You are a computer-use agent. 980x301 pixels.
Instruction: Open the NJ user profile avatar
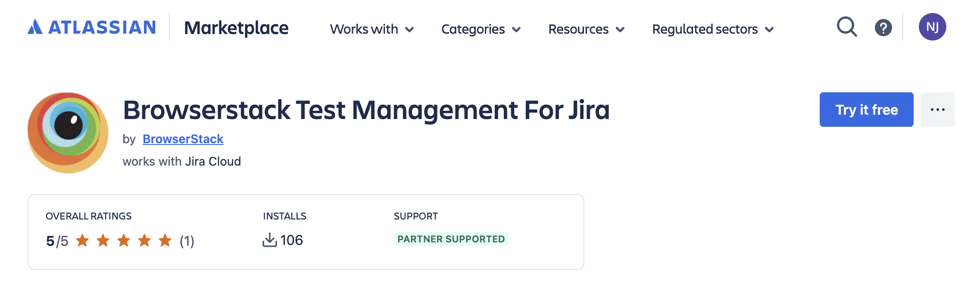[932, 27]
